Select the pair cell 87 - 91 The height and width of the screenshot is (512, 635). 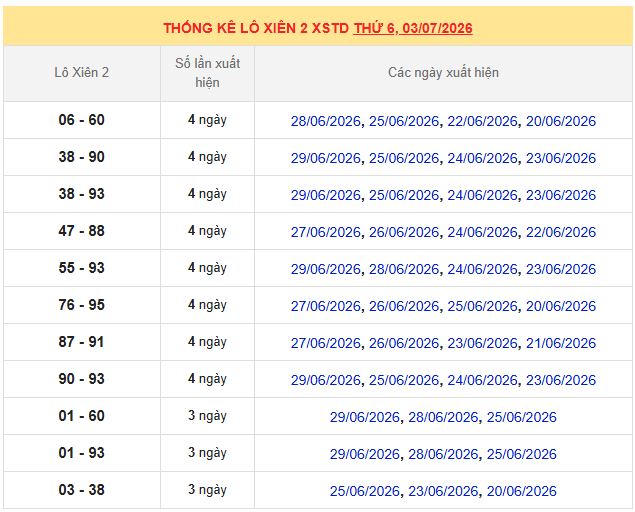click(x=82, y=342)
